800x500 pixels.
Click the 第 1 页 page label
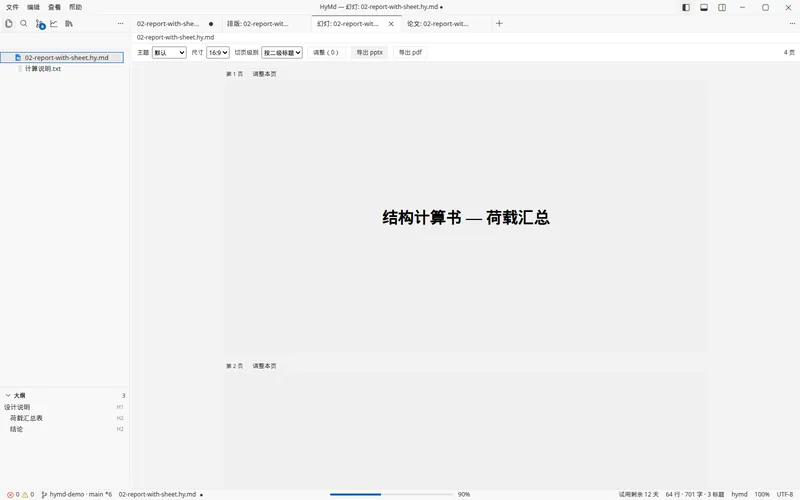pyautogui.click(x=234, y=74)
